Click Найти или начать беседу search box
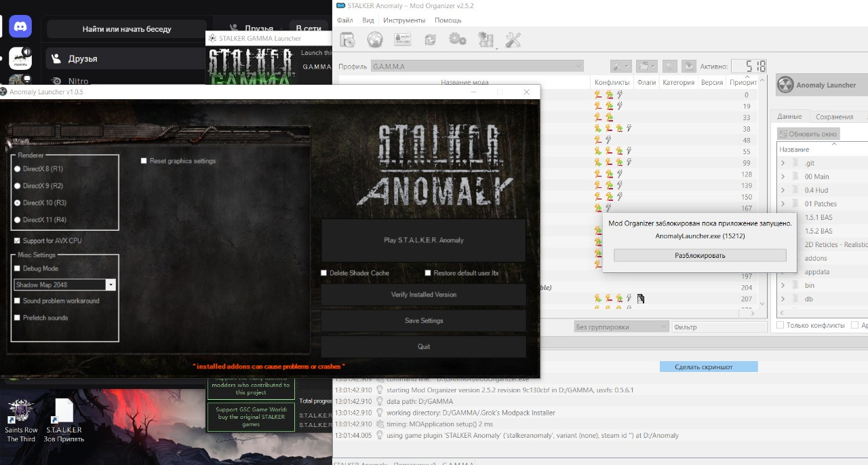 (127, 29)
